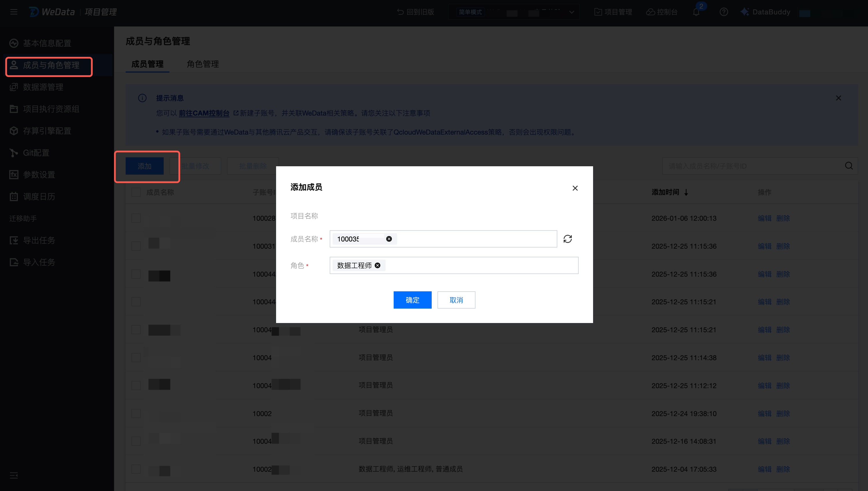Open 数据源管理 in the sidebar
Screen dimensions: 868x491
(x=43, y=87)
